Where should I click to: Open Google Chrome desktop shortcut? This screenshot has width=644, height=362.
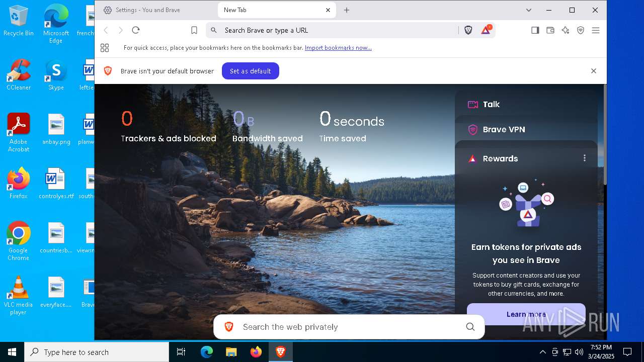(x=19, y=241)
